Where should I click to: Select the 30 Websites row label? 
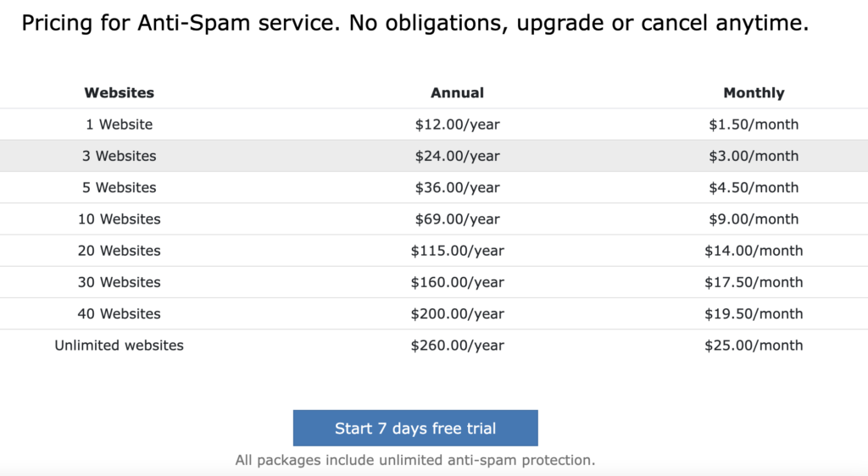pos(119,282)
